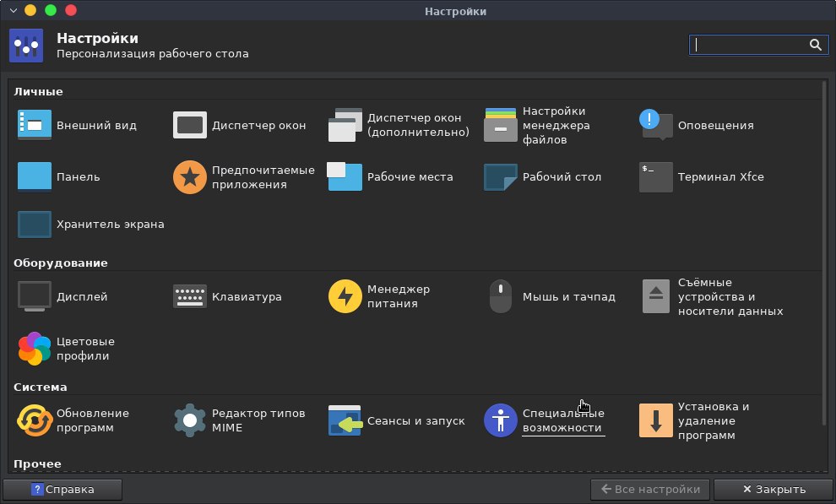Screen dimensions: 836x504
Task: Click the Сеансы и запуск label
Action: 415,421
